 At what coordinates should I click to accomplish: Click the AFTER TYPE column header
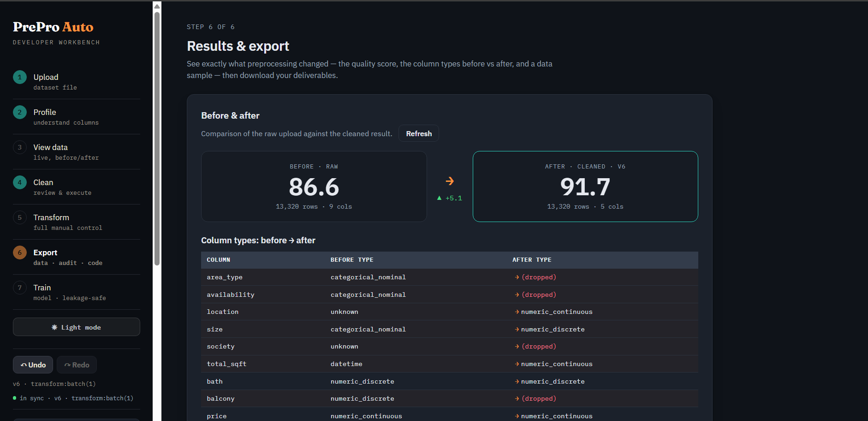(x=532, y=260)
